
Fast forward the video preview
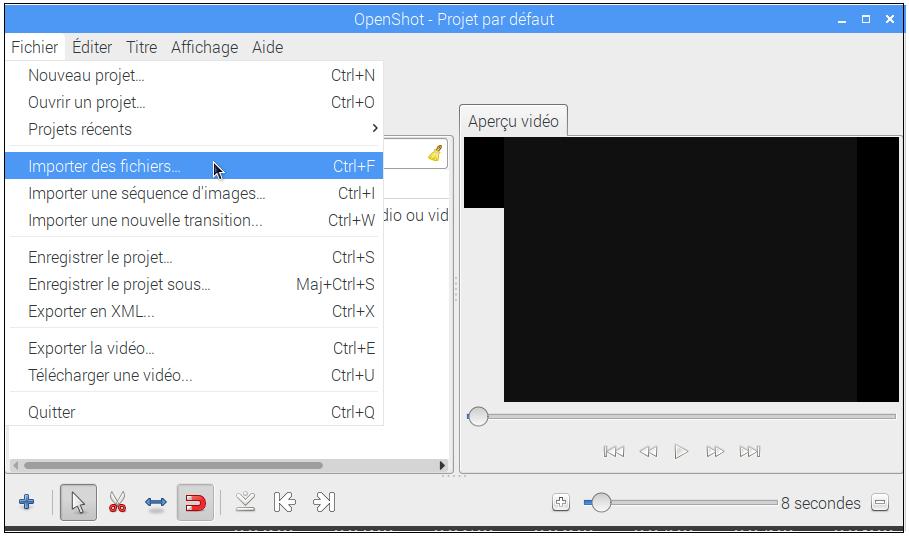coord(715,451)
